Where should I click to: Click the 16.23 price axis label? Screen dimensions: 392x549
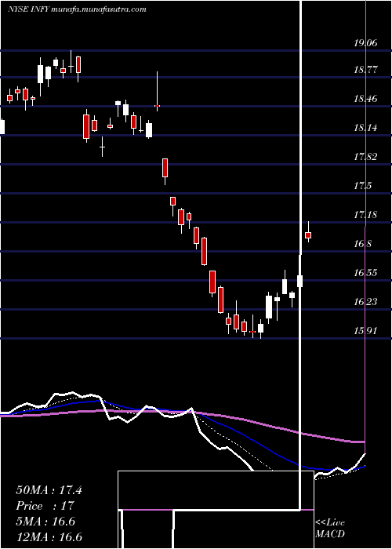tap(365, 301)
